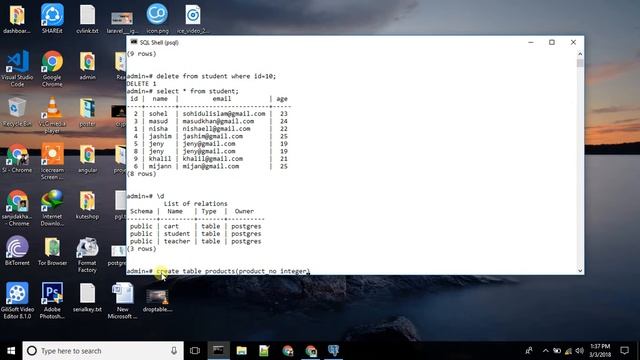Open the dashboard folder on desktop

[x=17, y=18]
